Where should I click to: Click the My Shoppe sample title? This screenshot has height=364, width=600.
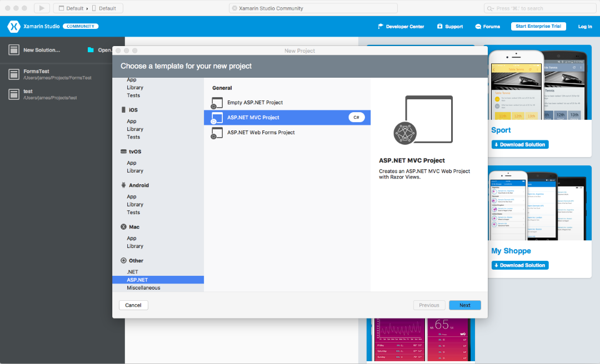pyautogui.click(x=511, y=251)
